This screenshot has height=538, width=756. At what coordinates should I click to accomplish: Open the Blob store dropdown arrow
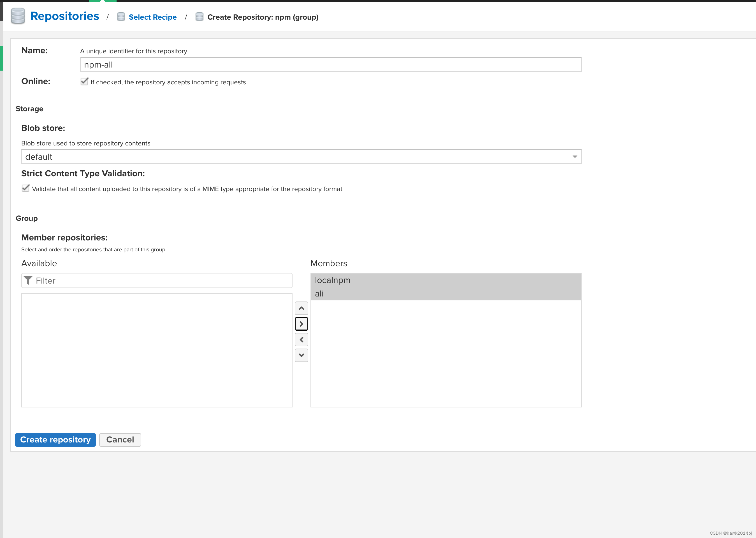(x=574, y=157)
